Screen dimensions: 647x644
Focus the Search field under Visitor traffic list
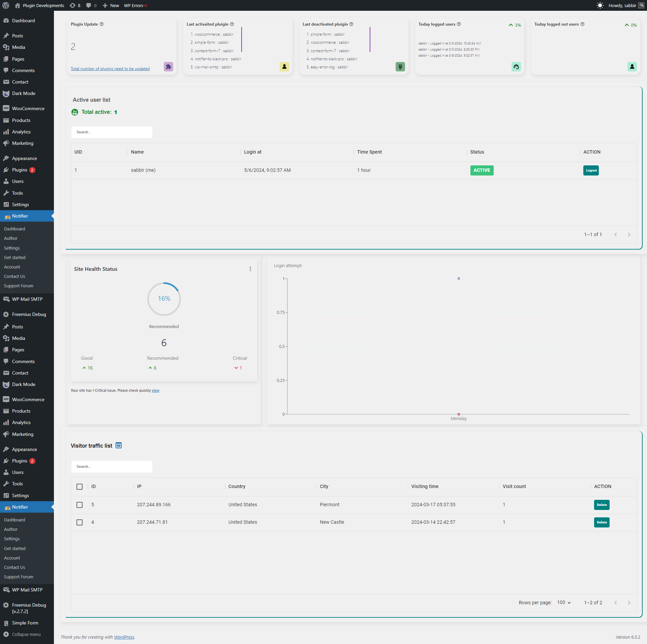tap(112, 466)
